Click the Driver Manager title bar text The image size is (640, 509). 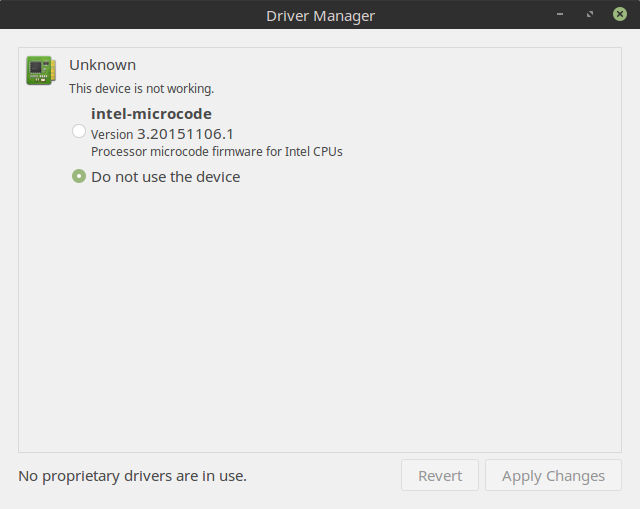coord(320,15)
